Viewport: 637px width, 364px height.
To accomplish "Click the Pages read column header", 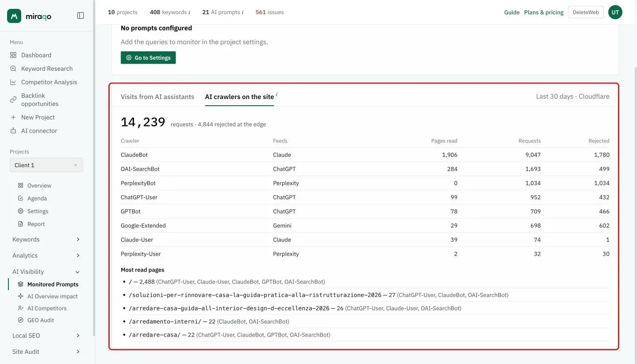I will [x=444, y=141].
